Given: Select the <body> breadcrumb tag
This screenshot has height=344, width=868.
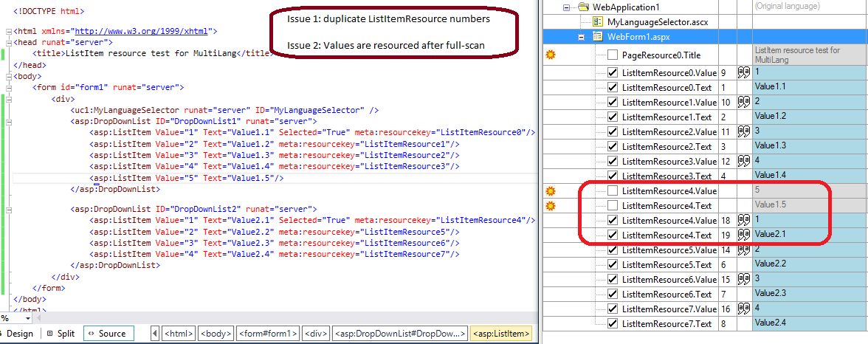Looking at the screenshot, I should [x=216, y=334].
